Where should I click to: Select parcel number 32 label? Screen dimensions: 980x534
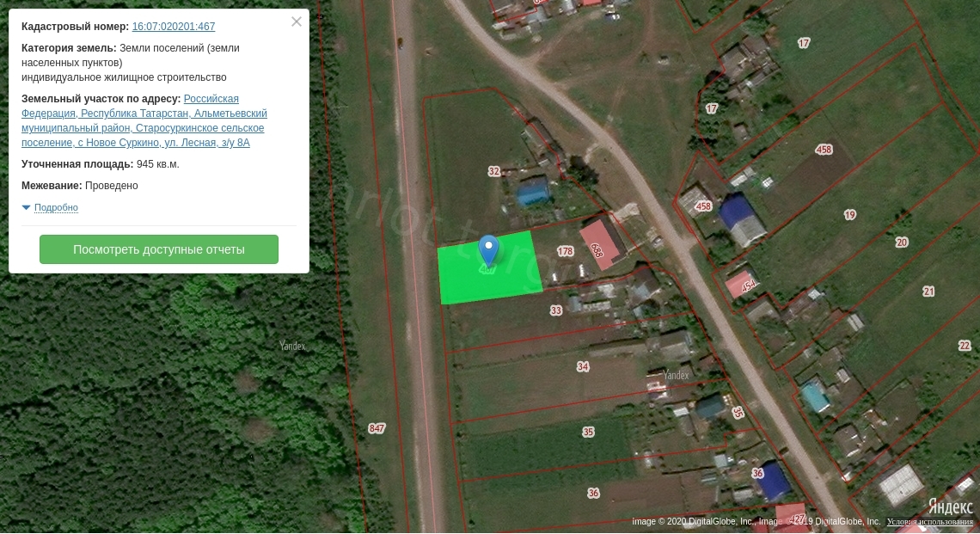pyautogui.click(x=493, y=171)
